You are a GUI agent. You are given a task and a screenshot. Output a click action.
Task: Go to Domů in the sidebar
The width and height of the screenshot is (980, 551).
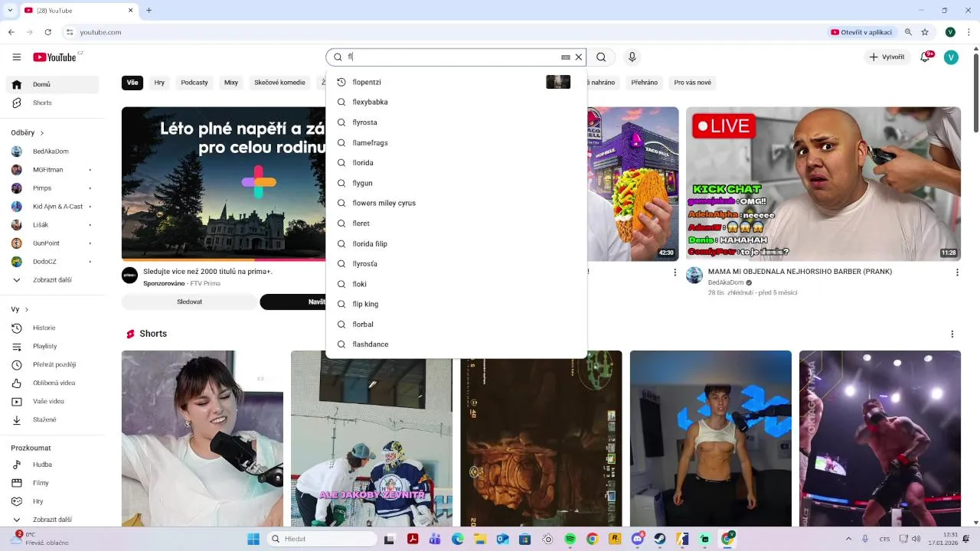[x=52, y=84]
